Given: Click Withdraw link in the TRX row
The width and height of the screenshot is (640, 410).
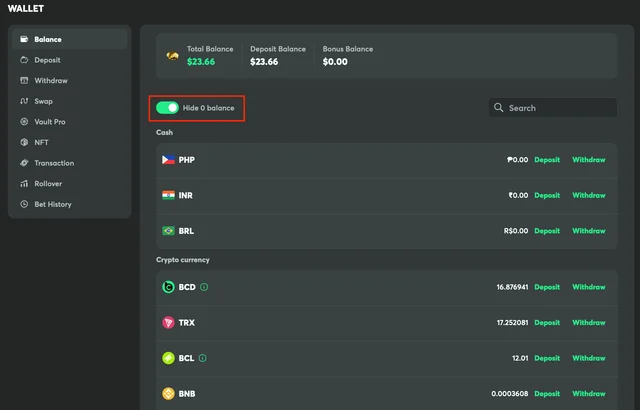Looking at the screenshot, I should (x=589, y=322).
